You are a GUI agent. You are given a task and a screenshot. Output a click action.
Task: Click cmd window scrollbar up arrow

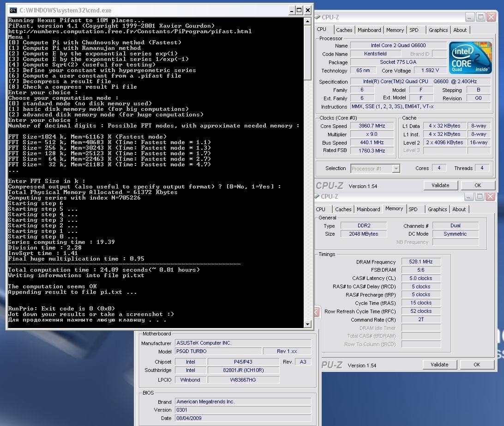(x=307, y=21)
